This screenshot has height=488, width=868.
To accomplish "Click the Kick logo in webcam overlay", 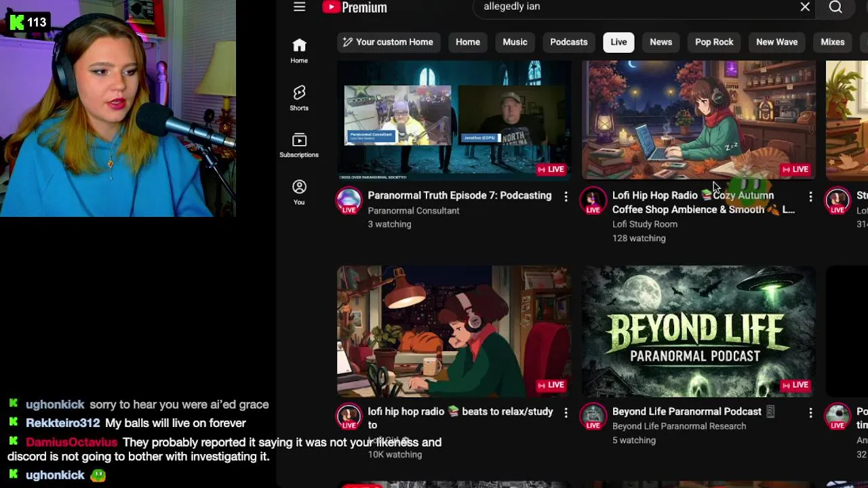I will pyautogui.click(x=17, y=22).
